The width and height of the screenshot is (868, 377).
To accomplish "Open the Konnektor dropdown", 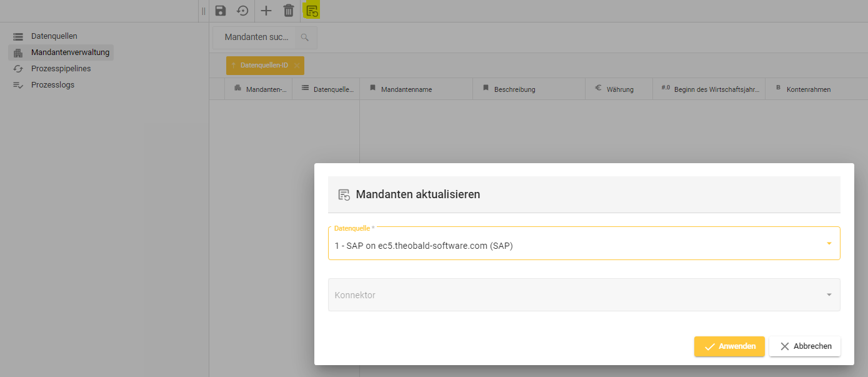I will click(x=829, y=294).
